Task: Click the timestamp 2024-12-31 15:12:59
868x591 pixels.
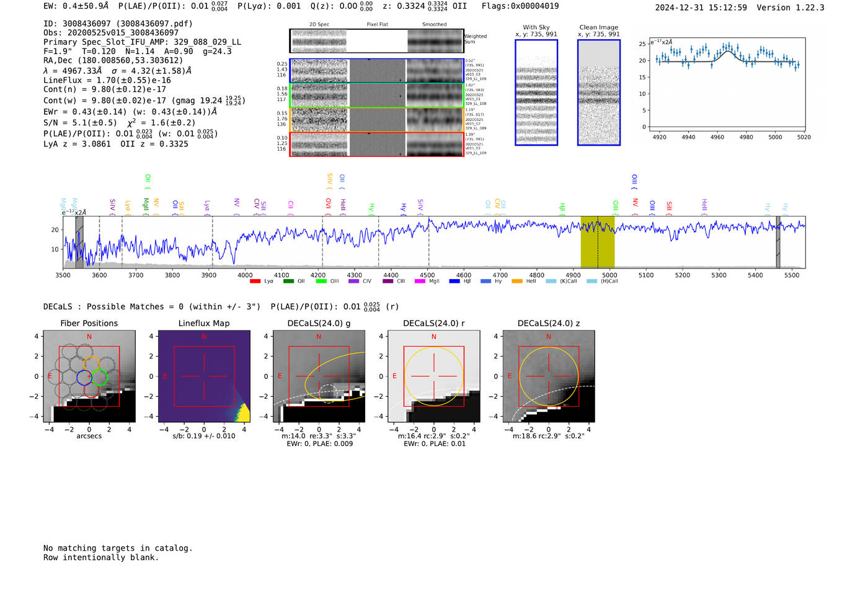Action: [x=701, y=8]
